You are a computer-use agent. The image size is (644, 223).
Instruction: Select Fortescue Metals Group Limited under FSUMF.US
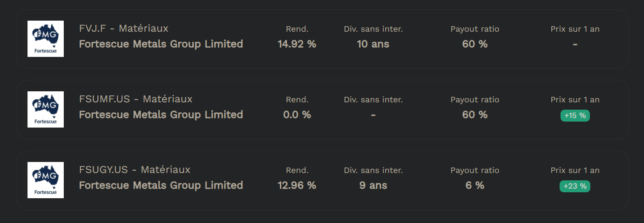pos(161,115)
